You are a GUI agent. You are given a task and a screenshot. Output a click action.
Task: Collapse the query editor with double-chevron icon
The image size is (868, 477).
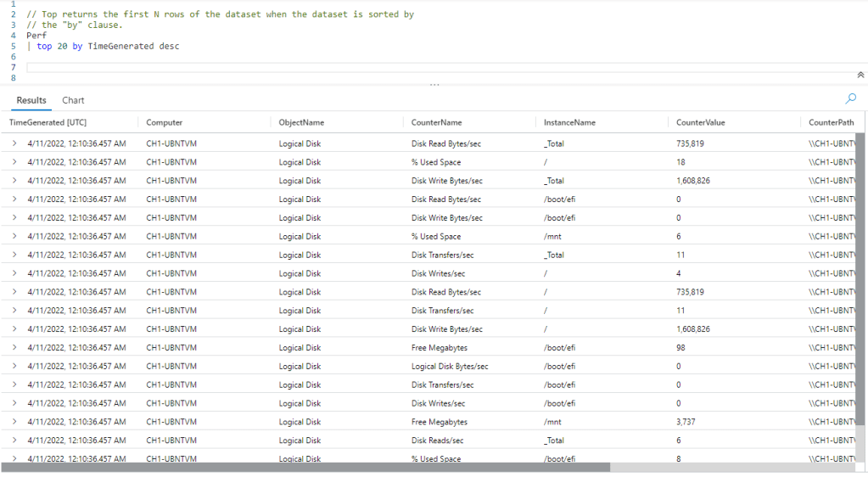coord(860,75)
